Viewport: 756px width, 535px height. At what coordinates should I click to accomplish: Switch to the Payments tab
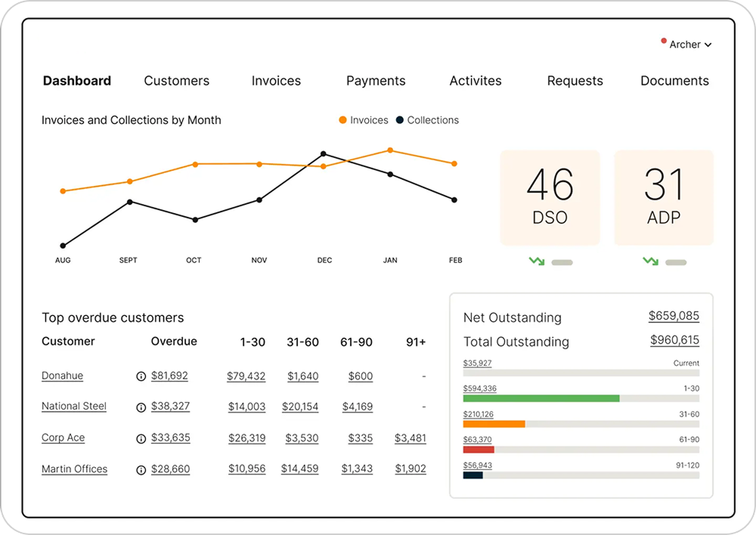376,81
